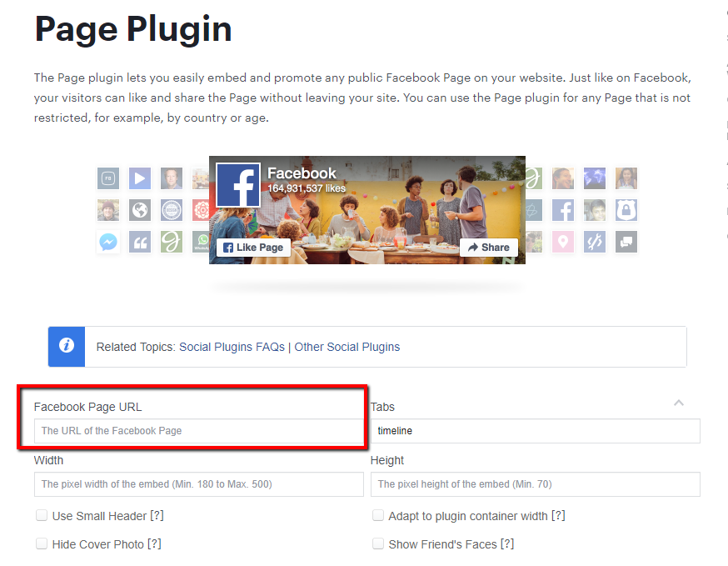
Task: Toggle Adapt to plugin container width
Action: pyautogui.click(x=378, y=516)
